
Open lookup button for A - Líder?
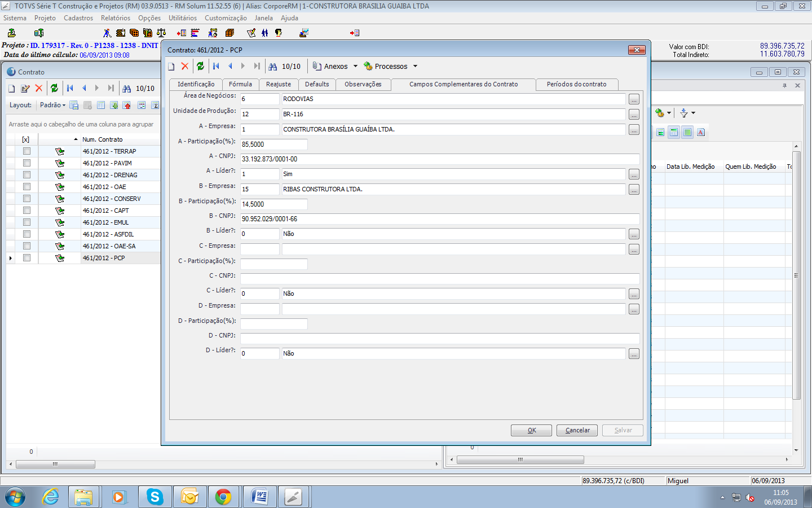point(634,174)
